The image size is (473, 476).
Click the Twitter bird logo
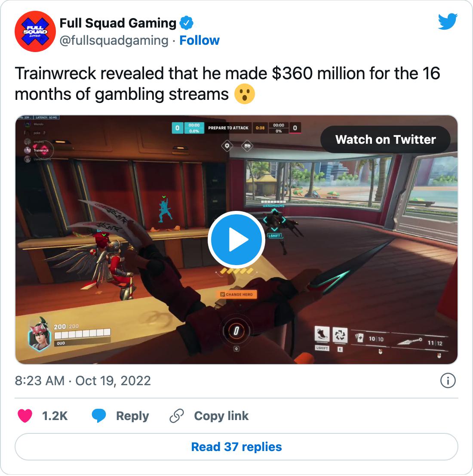448,21
